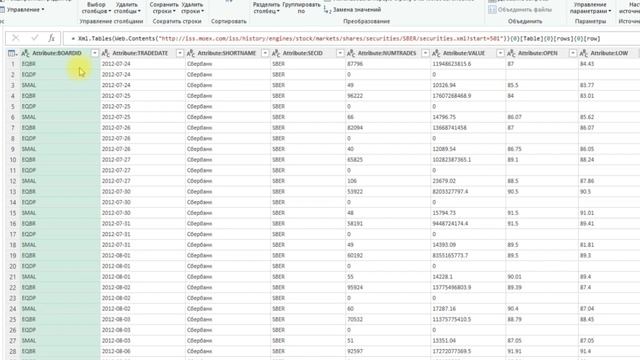The image size is (640, 360).
Task: Open the Сохранить строки menu
Action: coord(163,8)
